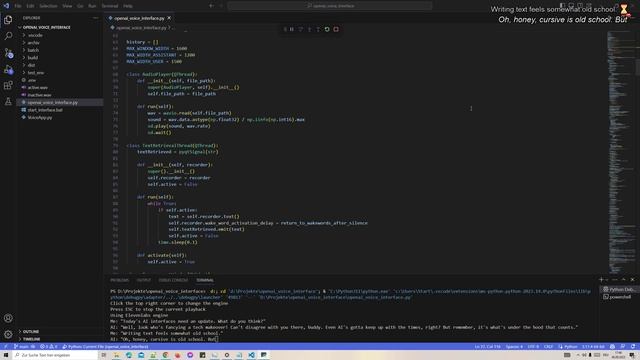Screen dimensions: 640x360
Task: Open the Search view in activity bar
Action: pos(8,36)
